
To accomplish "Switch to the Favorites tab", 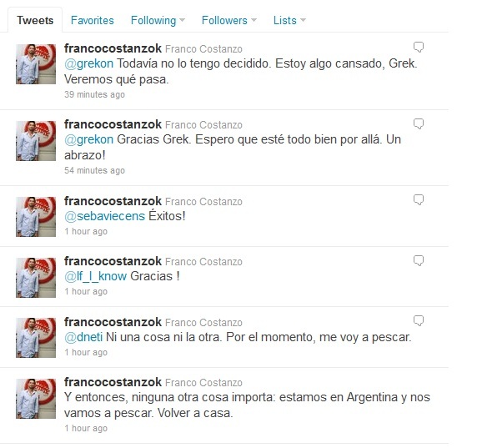I will click(93, 20).
